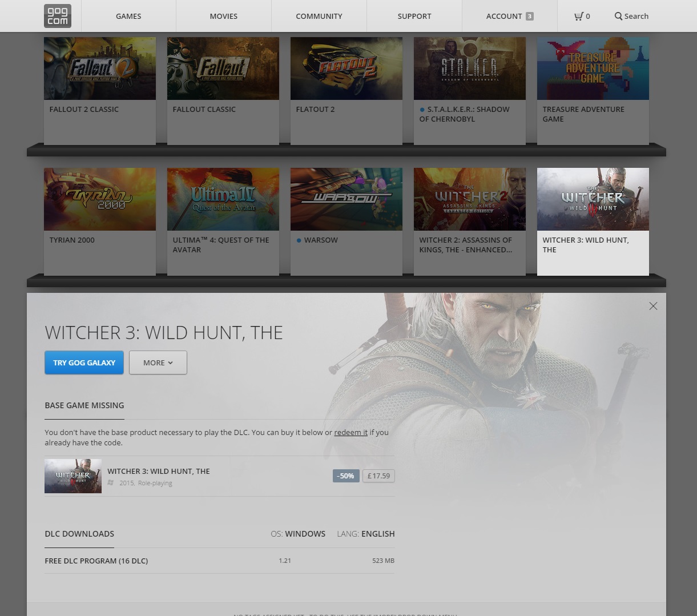This screenshot has height=616, width=697.
Task: Open the SUPPORT menu
Action: [x=414, y=16]
